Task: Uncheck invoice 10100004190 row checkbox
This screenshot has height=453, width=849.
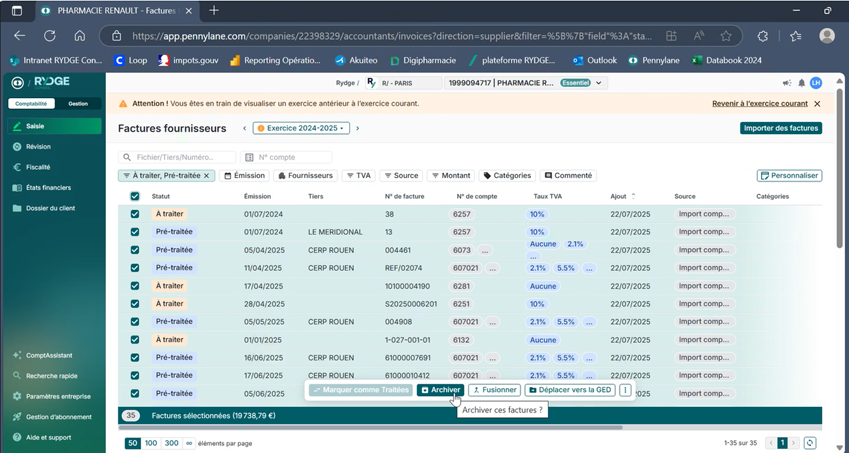Action: [x=135, y=286]
